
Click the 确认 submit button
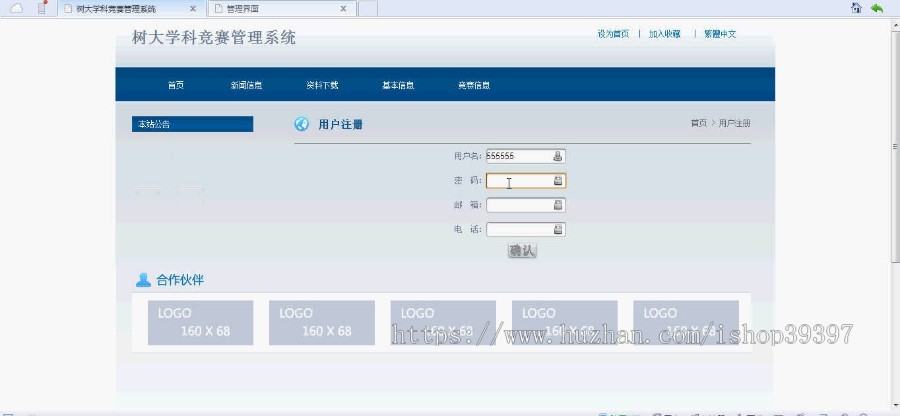(522, 251)
